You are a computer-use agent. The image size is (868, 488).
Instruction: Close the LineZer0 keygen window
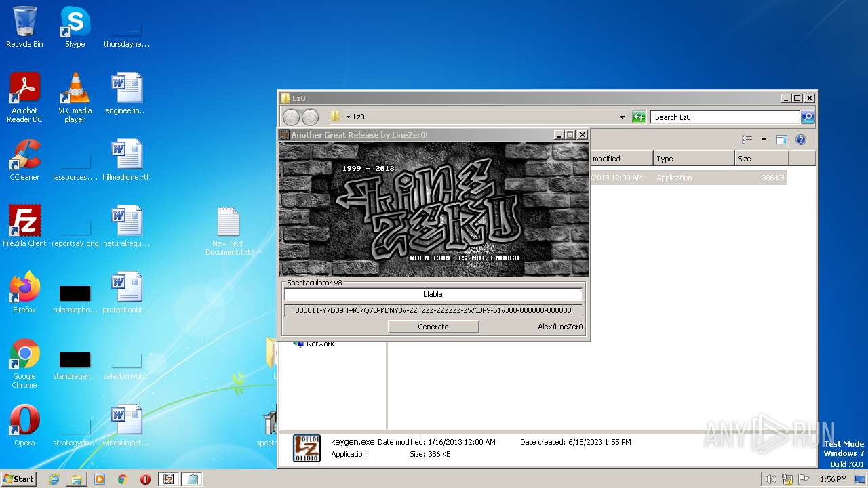[x=582, y=135]
